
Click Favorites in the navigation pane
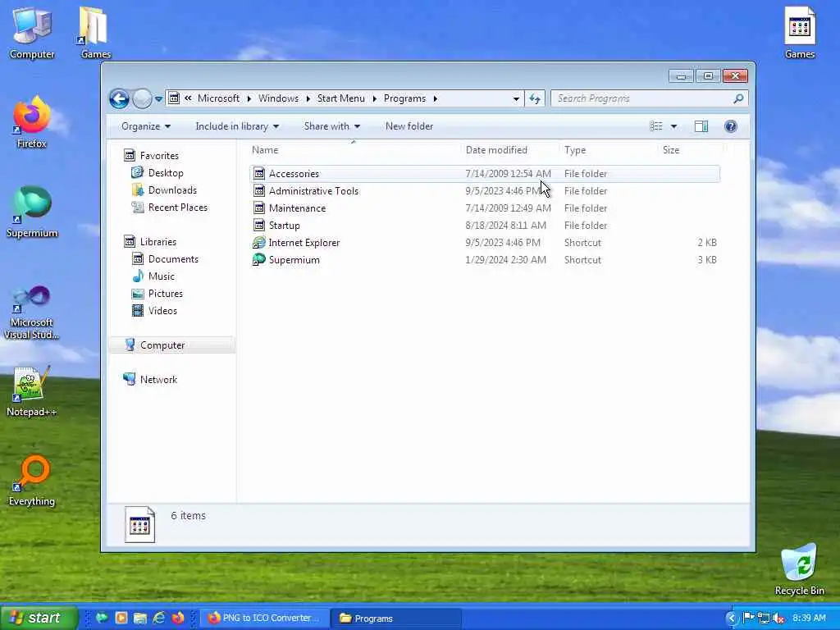(159, 156)
